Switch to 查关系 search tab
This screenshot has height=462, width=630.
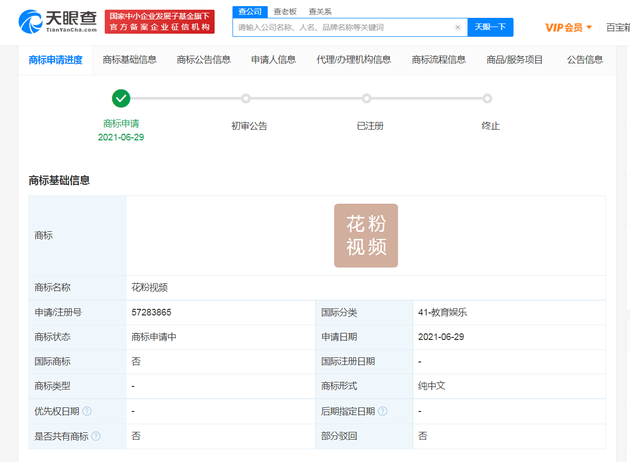(319, 11)
